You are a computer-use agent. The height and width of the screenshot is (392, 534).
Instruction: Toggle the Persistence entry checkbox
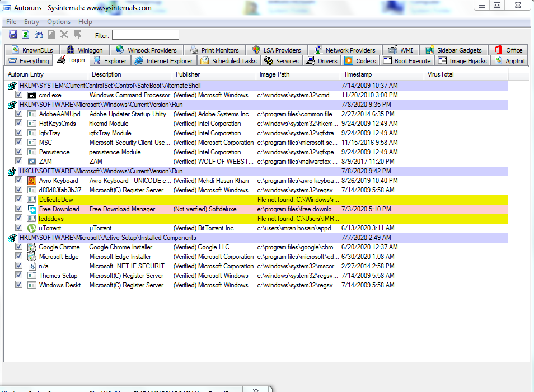tap(18, 152)
